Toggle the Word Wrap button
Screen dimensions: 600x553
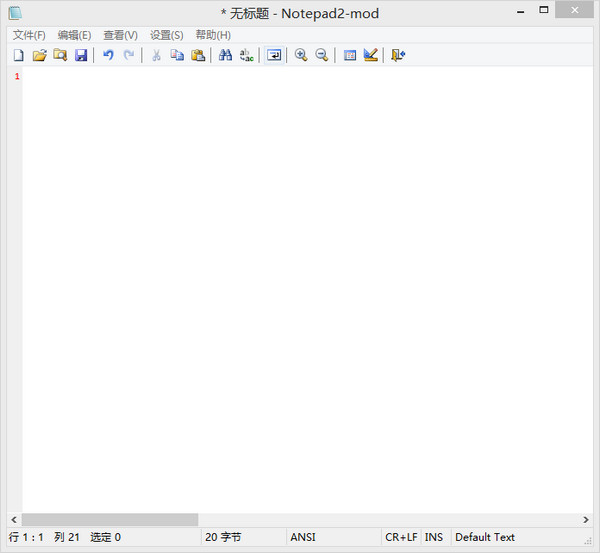pyautogui.click(x=274, y=55)
